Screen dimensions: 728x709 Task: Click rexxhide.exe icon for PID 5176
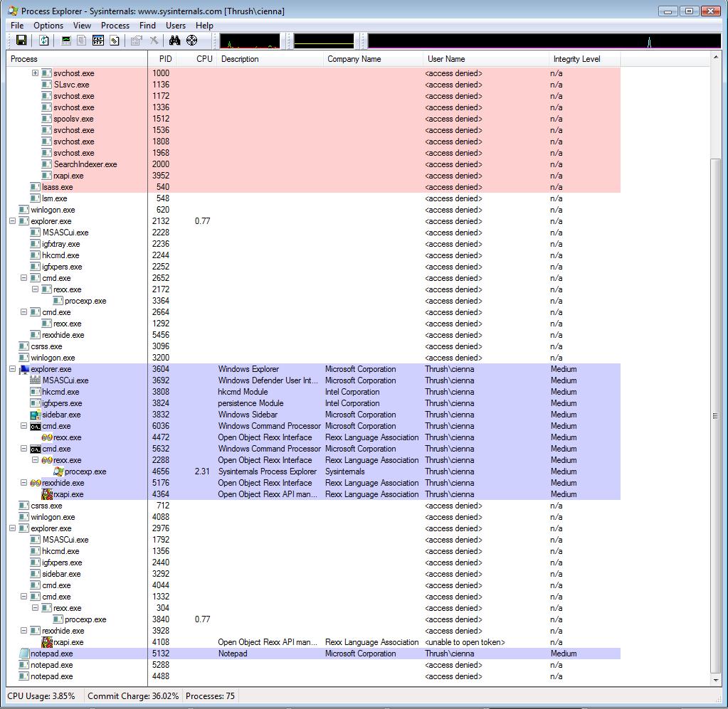click(36, 483)
